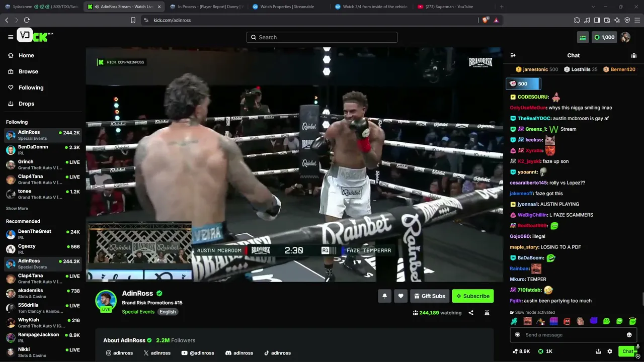Screen dimensions: 644x362
Task: Open the Brave VPN shield icon
Action: point(627,20)
